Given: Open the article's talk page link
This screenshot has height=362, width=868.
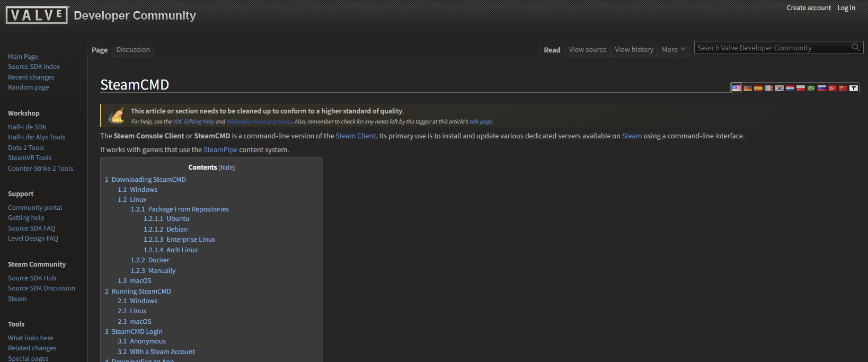Looking at the screenshot, I should pos(481,122).
